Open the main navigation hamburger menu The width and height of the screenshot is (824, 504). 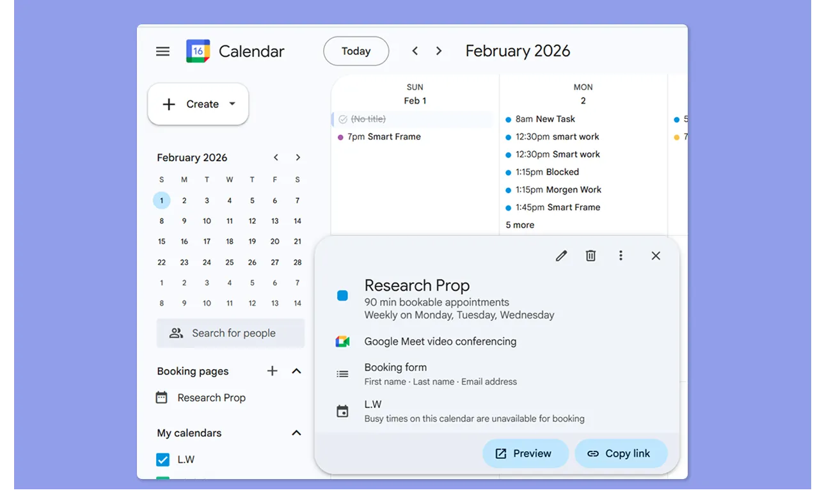point(162,51)
